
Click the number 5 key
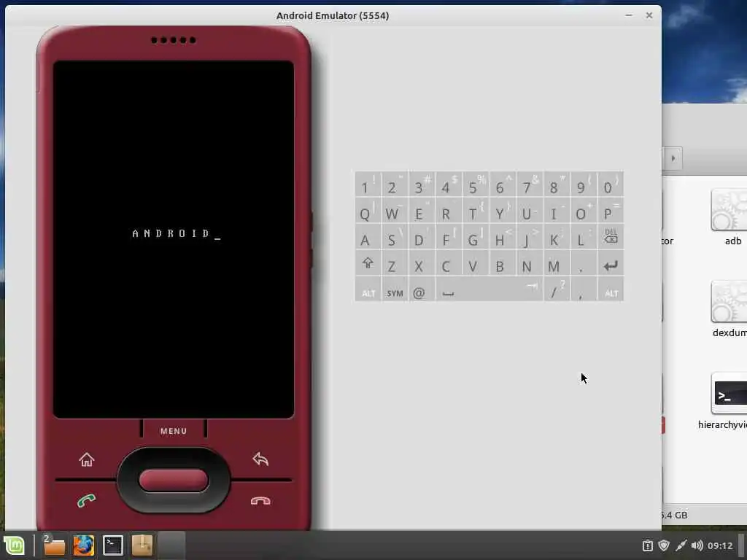475,184
